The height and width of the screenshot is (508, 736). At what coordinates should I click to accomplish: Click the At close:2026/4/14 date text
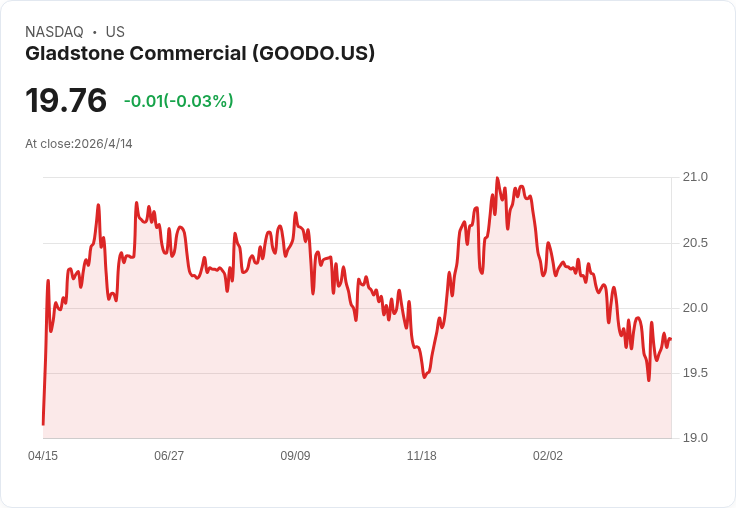click(79, 144)
